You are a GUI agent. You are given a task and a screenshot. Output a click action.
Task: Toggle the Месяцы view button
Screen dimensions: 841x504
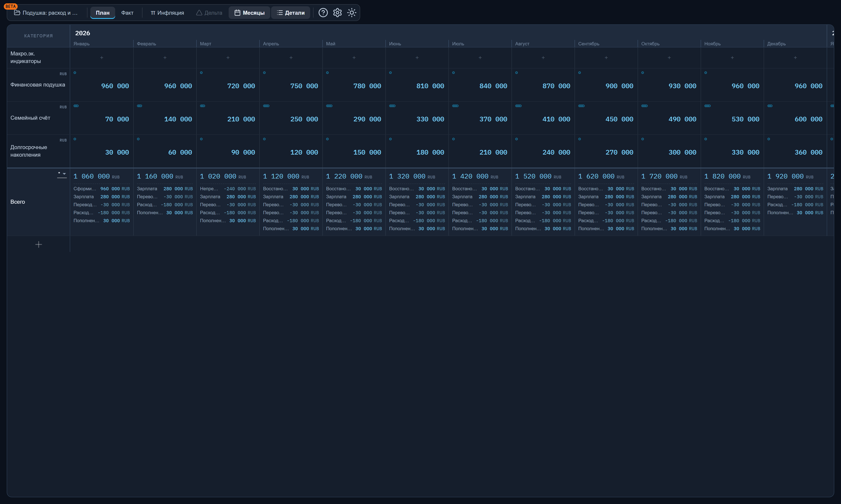[x=249, y=13]
